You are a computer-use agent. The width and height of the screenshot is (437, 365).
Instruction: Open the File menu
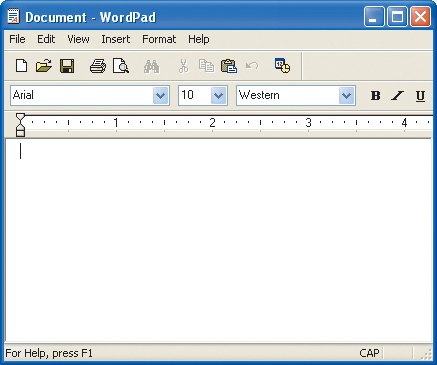[x=17, y=39]
